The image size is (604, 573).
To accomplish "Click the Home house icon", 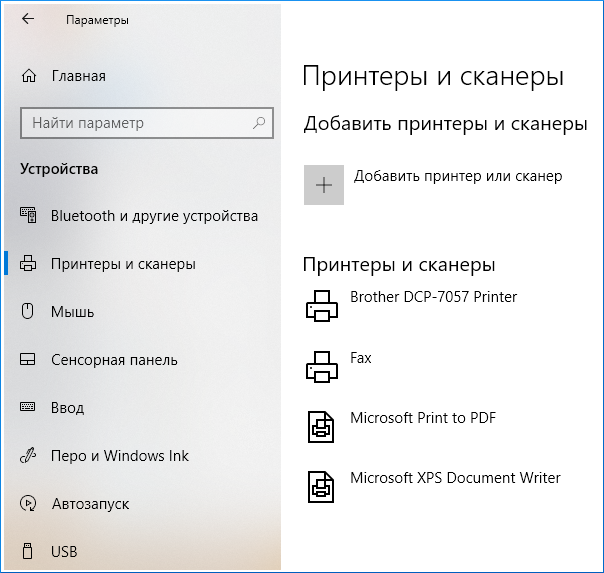I will click(x=30, y=76).
